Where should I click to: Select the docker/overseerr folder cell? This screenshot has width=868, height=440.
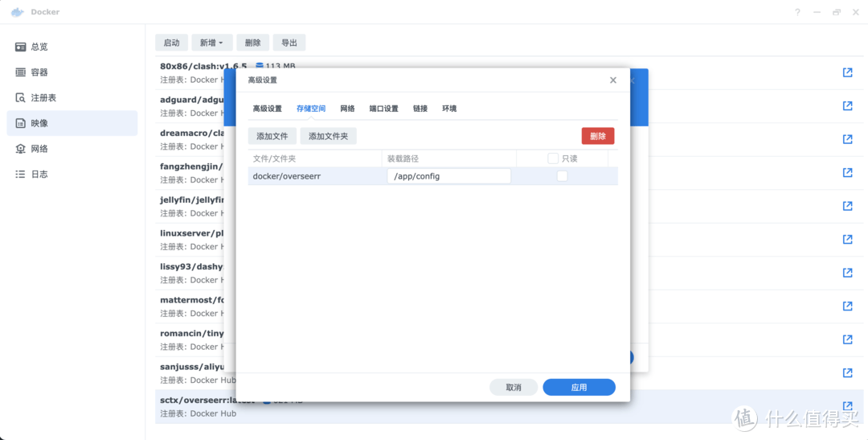314,176
